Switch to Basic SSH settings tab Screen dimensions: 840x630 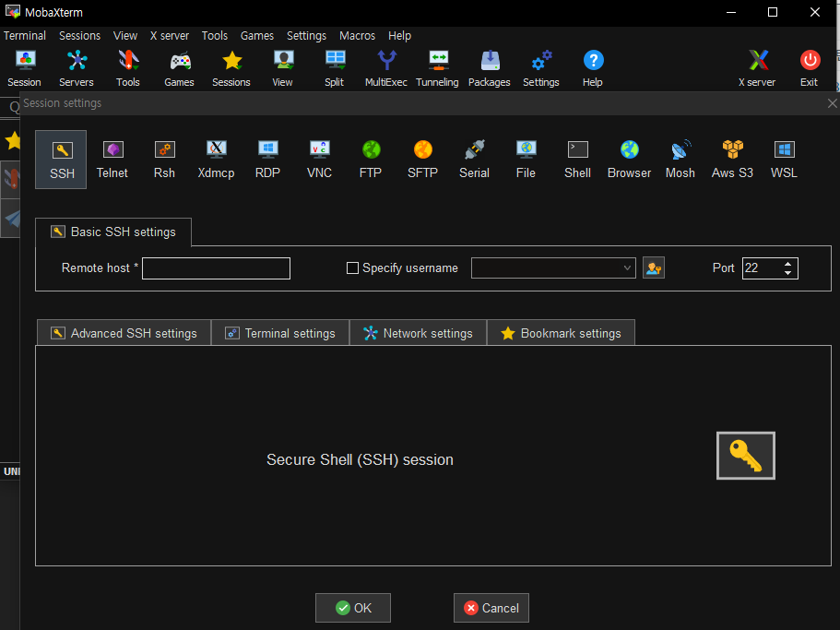tap(113, 232)
